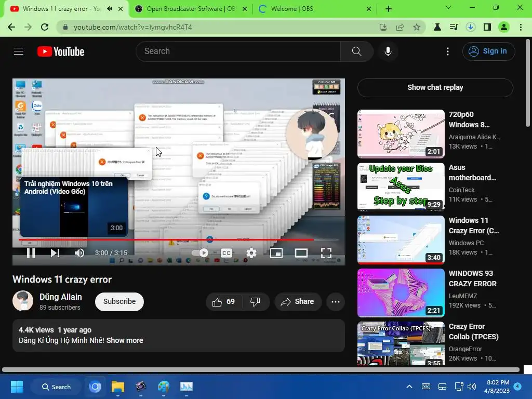Open a new browser tab
The width and height of the screenshot is (532, 399).
(389, 9)
